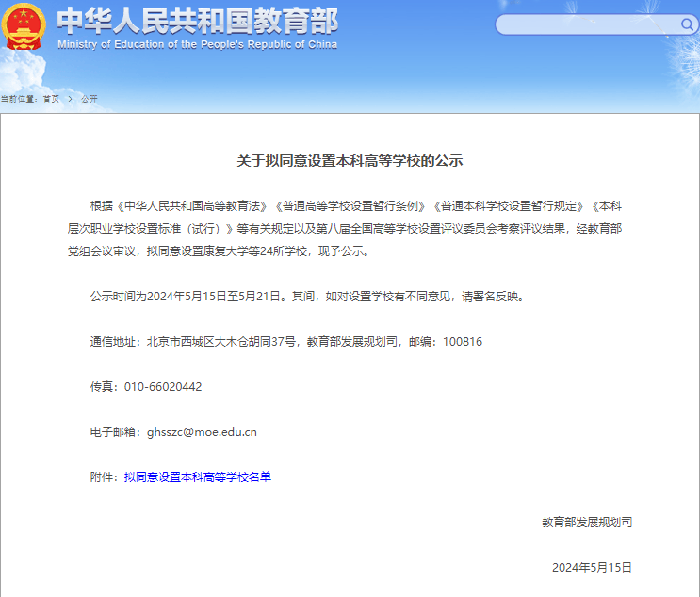Click the mailing address line 通信地址
Viewport: 700px width, 597px height.
pyautogui.click(x=286, y=341)
